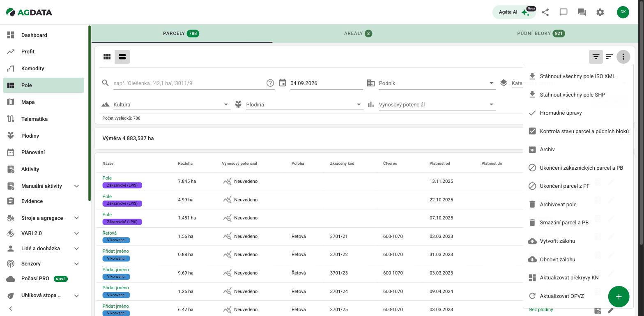Open Telematika in sidebar

click(44, 119)
